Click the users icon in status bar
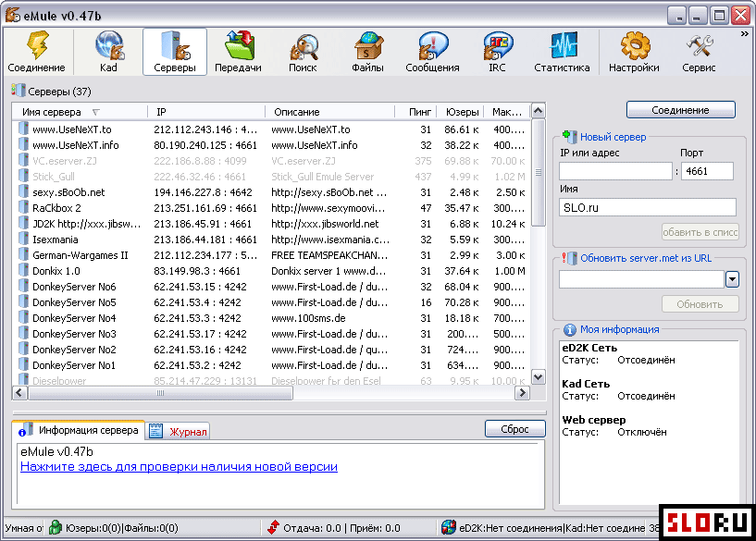This screenshot has width=756, height=541. (x=56, y=527)
